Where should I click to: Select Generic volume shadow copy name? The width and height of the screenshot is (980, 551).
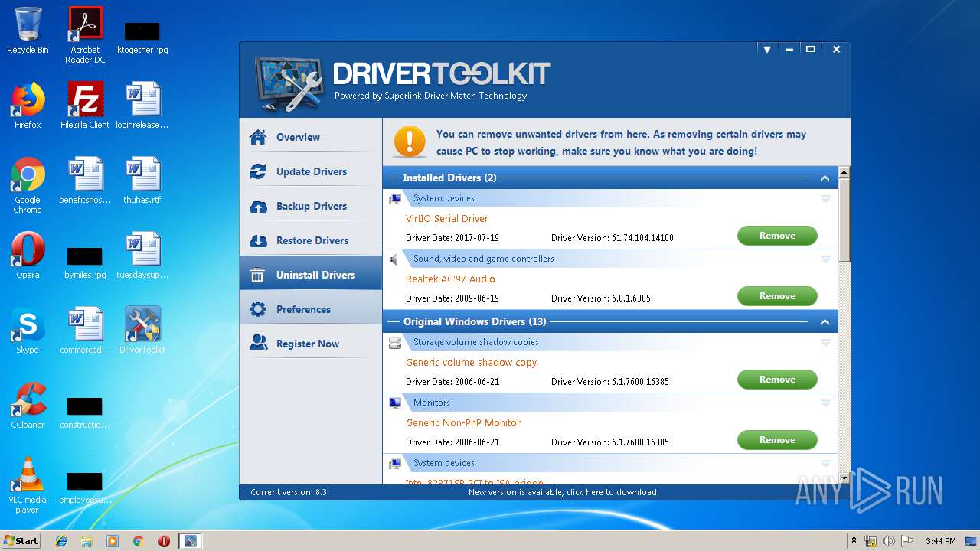click(x=471, y=363)
